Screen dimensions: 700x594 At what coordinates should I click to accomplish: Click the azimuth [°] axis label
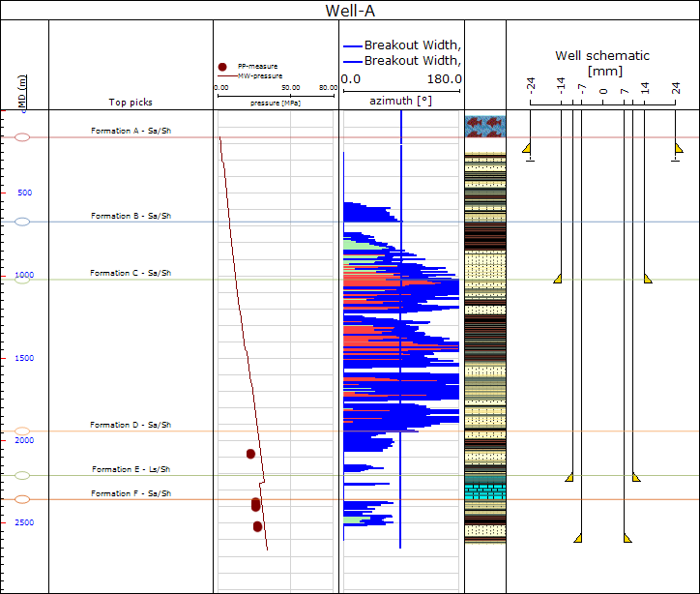point(400,101)
